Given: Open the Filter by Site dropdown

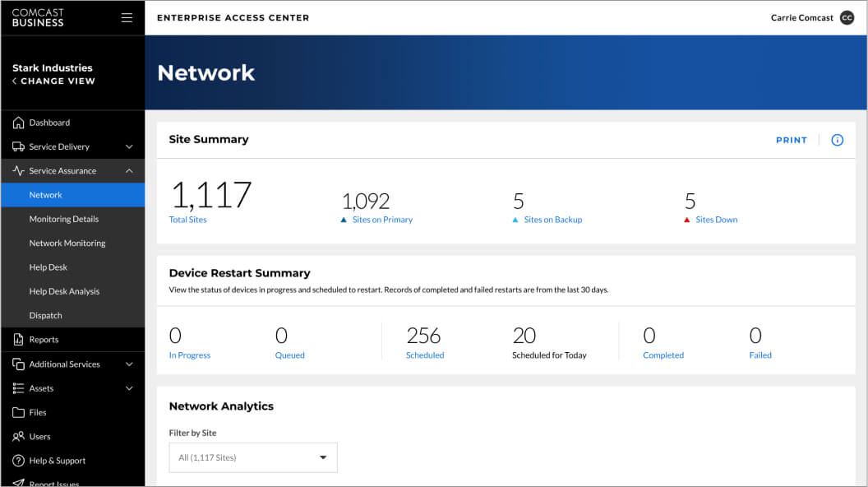Looking at the screenshot, I should coord(253,457).
